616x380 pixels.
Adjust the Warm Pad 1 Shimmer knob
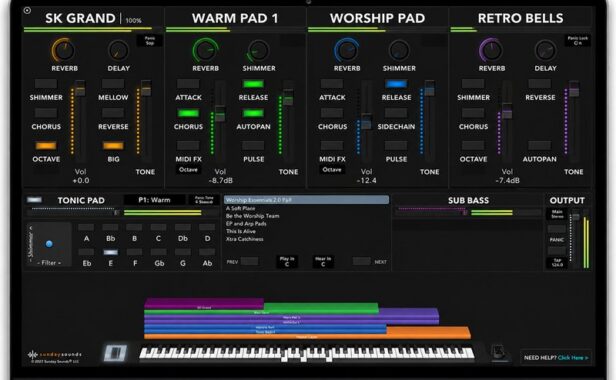click(x=258, y=50)
